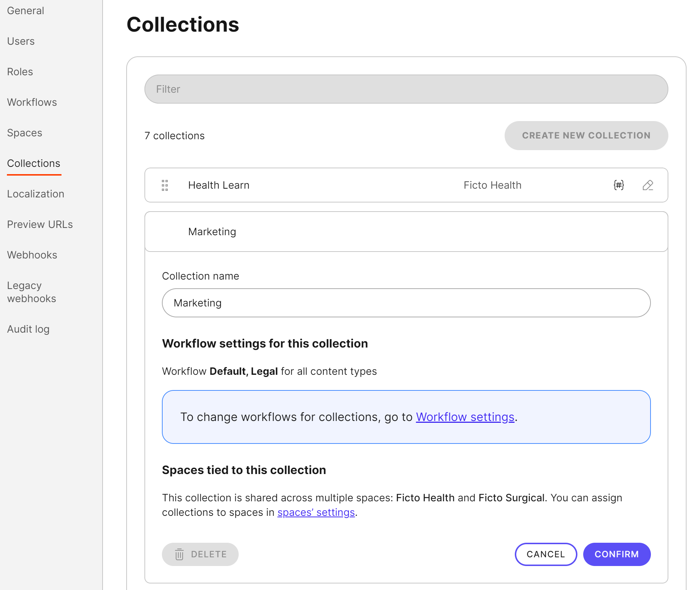
Task: Navigate to Workflows settings
Action: pos(32,102)
